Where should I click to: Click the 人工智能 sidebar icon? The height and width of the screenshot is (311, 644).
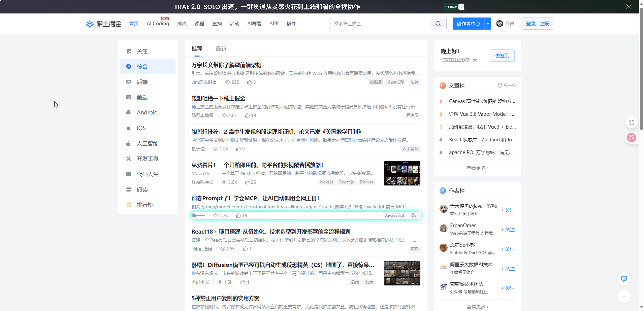click(129, 143)
